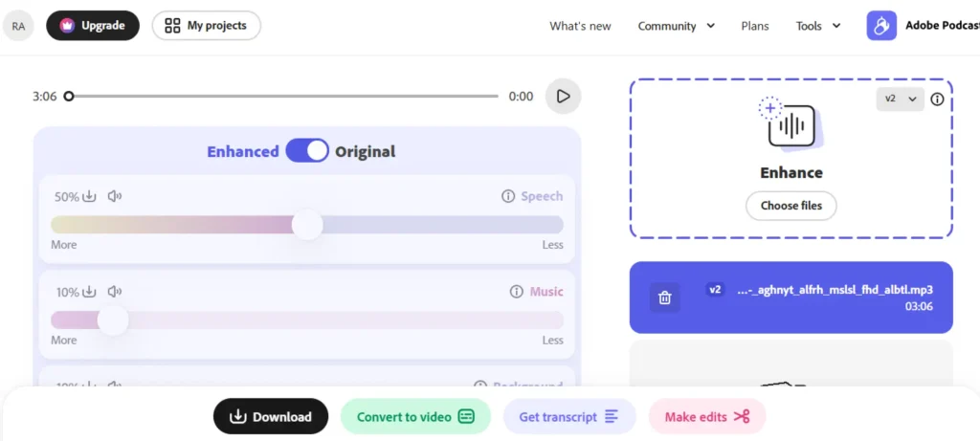
Task: Click the black Download button
Action: coord(271,416)
